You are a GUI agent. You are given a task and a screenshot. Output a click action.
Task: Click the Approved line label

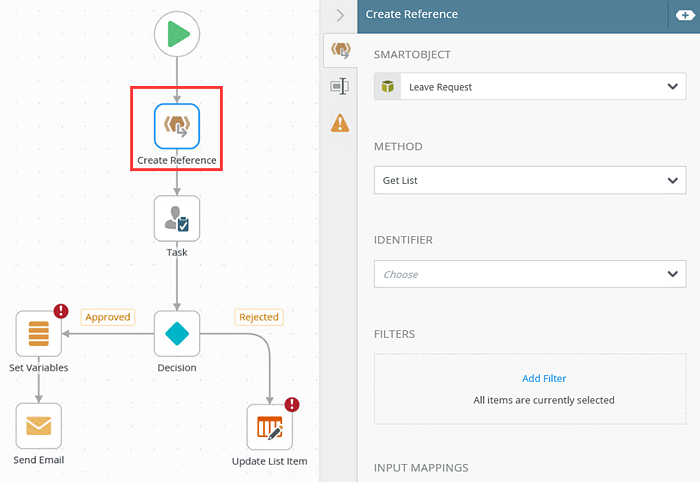coord(108,317)
